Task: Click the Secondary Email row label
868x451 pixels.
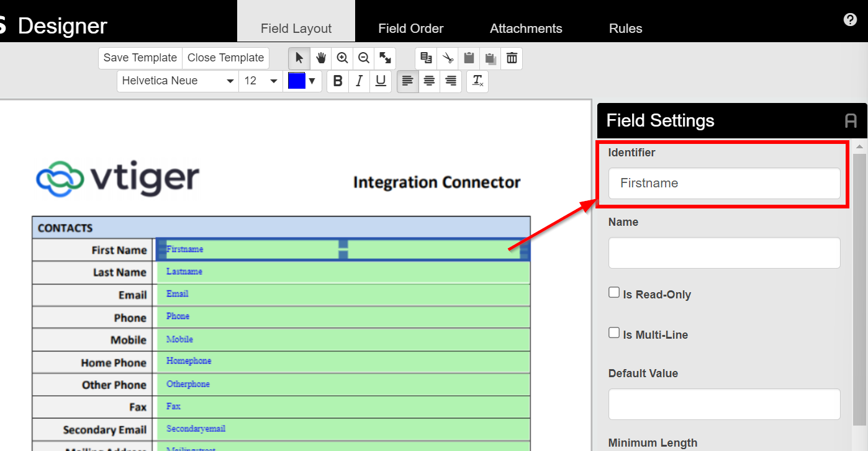Action: 105,430
